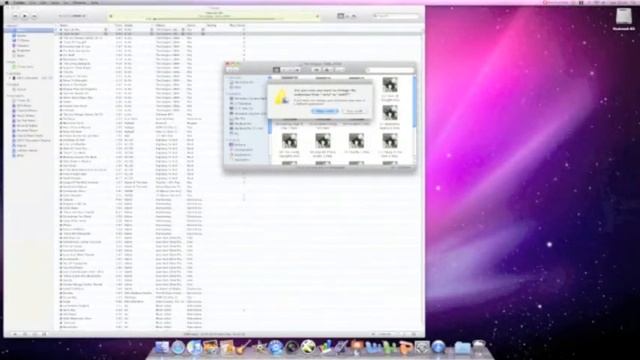
Task: Toggle repeat at bottom of iTunes
Action: pyautogui.click(x=35, y=334)
